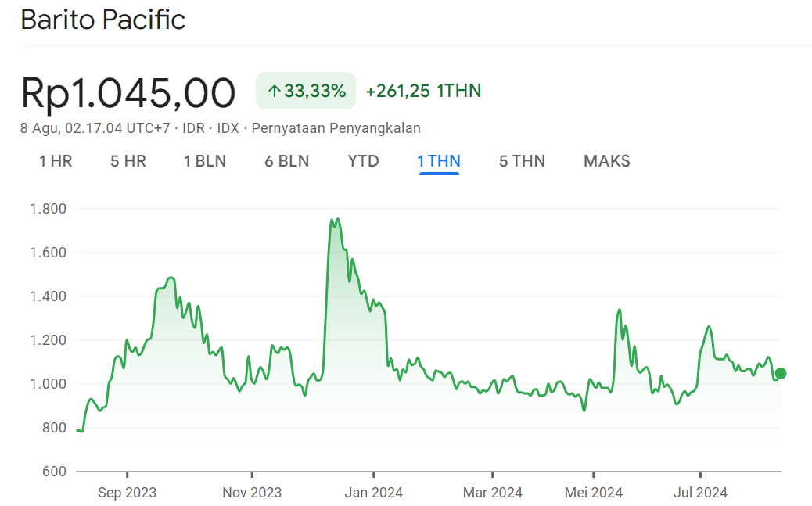Open the 1 BLN range tab

pyautogui.click(x=205, y=161)
